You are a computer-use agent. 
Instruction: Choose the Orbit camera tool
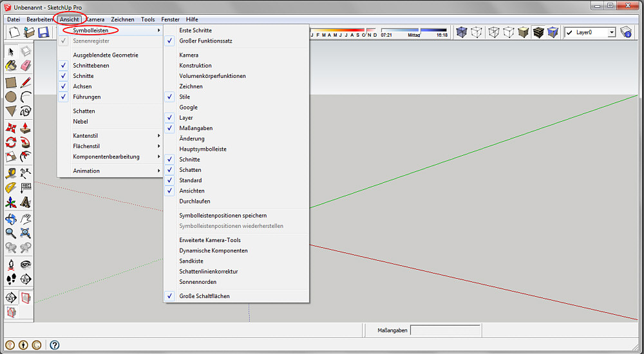tap(11, 219)
